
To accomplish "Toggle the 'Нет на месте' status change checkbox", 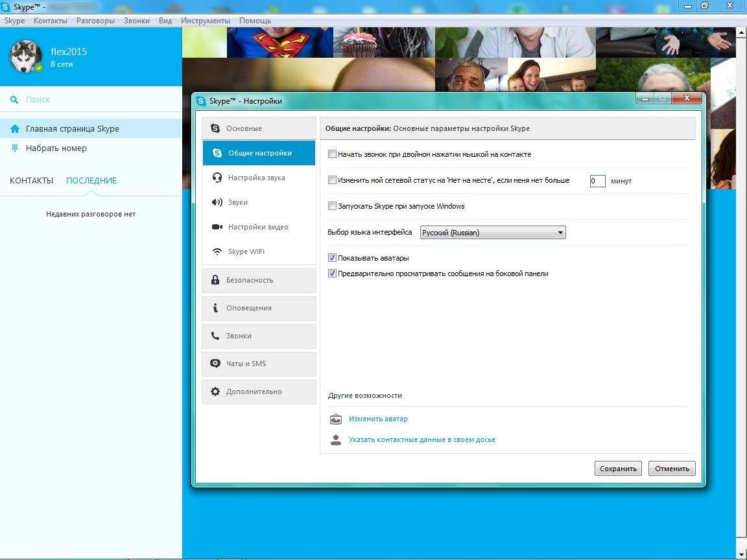I will coord(332,180).
